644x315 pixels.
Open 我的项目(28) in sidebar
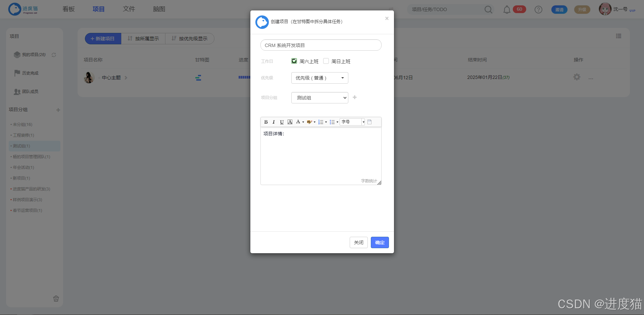pos(34,55)
